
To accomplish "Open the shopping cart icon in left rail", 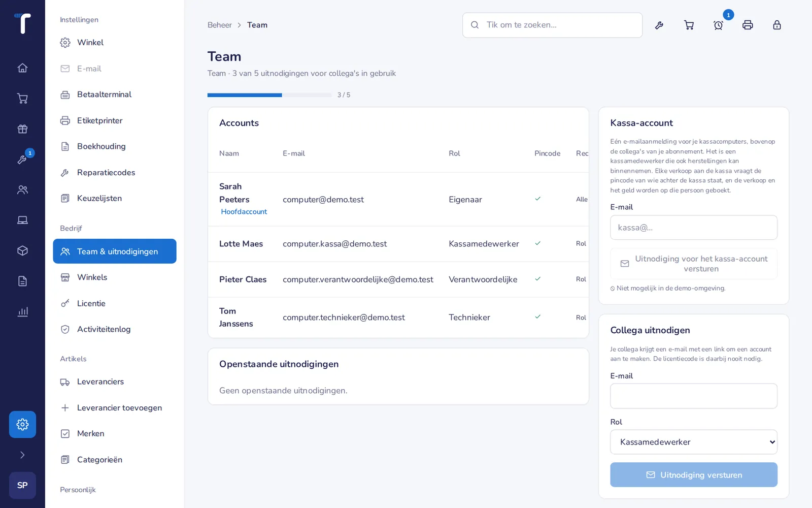I will pyautogui.click(x=22, y=99).
